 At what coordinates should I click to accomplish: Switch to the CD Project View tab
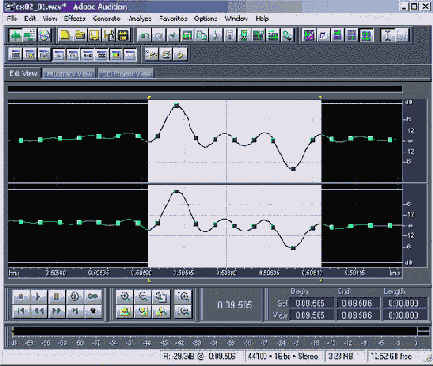[x=126, y=74]
